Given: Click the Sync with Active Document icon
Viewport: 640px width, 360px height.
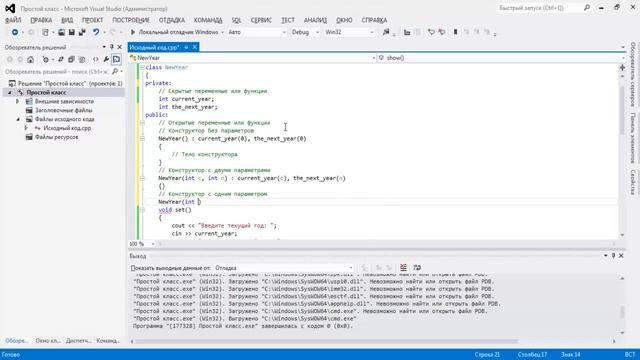Looking at the screenshot, I should click(61, 60).
